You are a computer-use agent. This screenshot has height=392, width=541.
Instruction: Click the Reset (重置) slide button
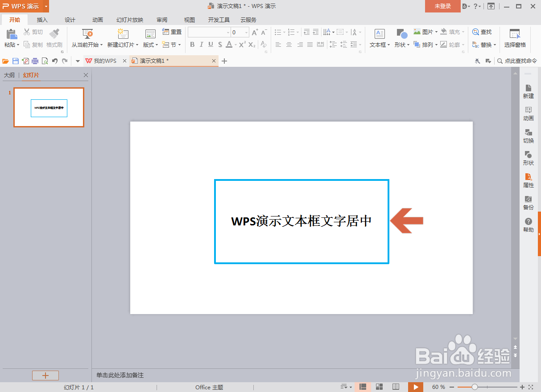tap(172, 32)
